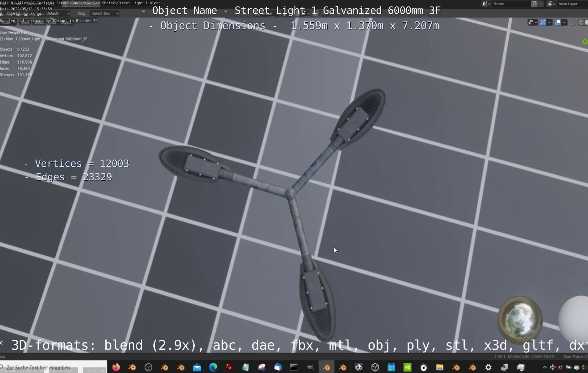Toggle viewport overlays button
The width and height of the screenshot is (588, 373).
(x=558, y=22)
